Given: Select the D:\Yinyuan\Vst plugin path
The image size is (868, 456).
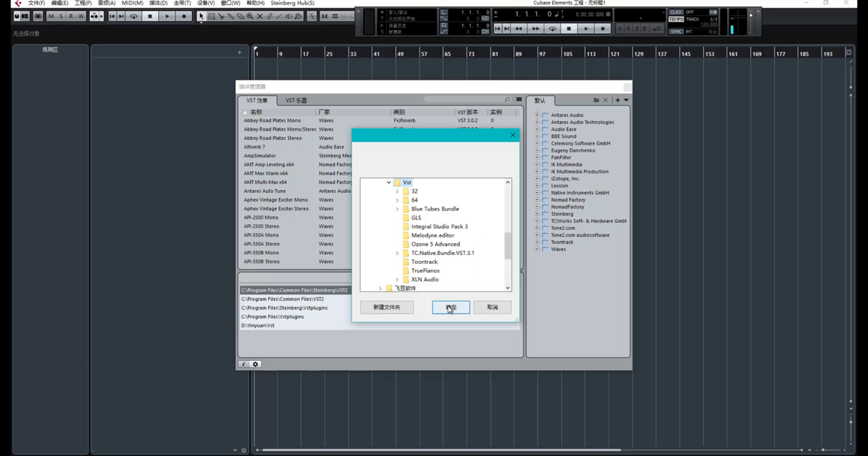Looking at the screenshot, I should click(x=258, y=325).
